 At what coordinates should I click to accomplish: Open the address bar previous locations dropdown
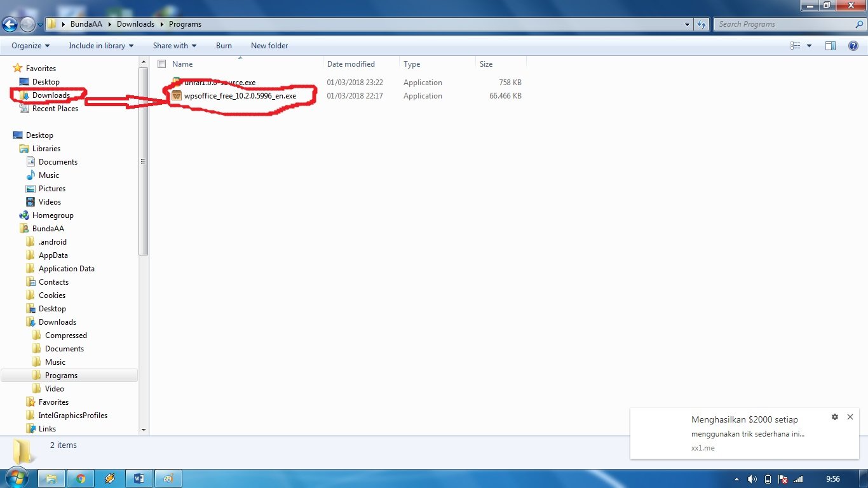[688, 24]
